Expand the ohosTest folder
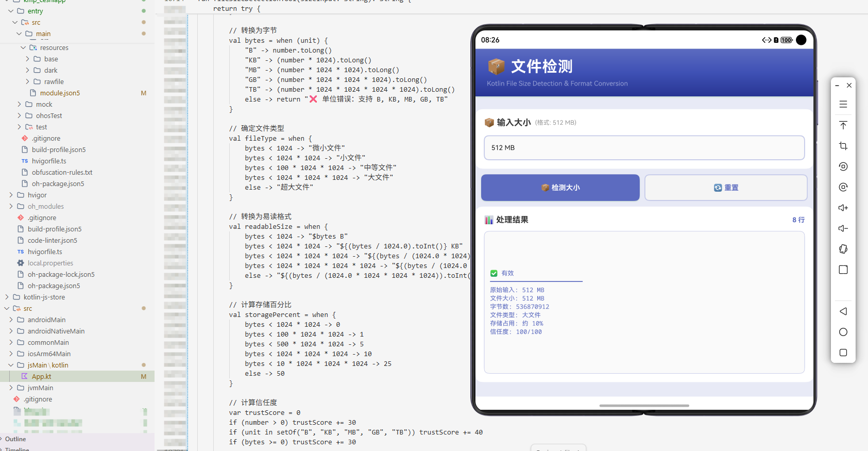 19,115
